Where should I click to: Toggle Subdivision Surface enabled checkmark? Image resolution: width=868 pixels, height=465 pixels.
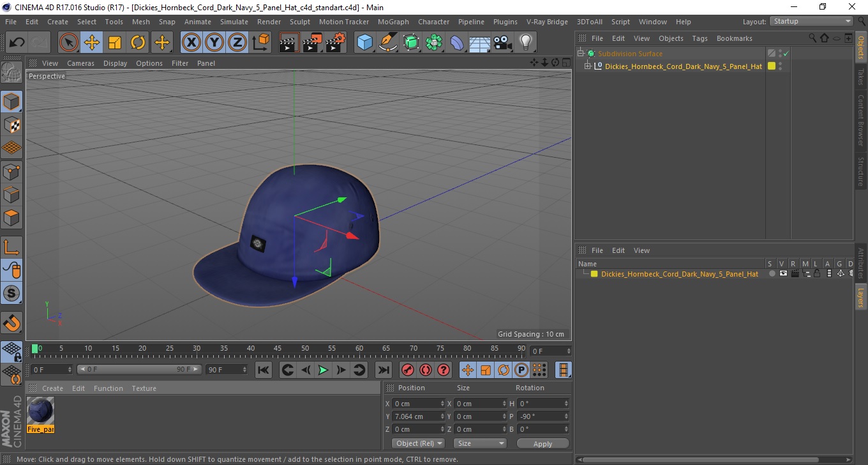click(x=786, y=54)
